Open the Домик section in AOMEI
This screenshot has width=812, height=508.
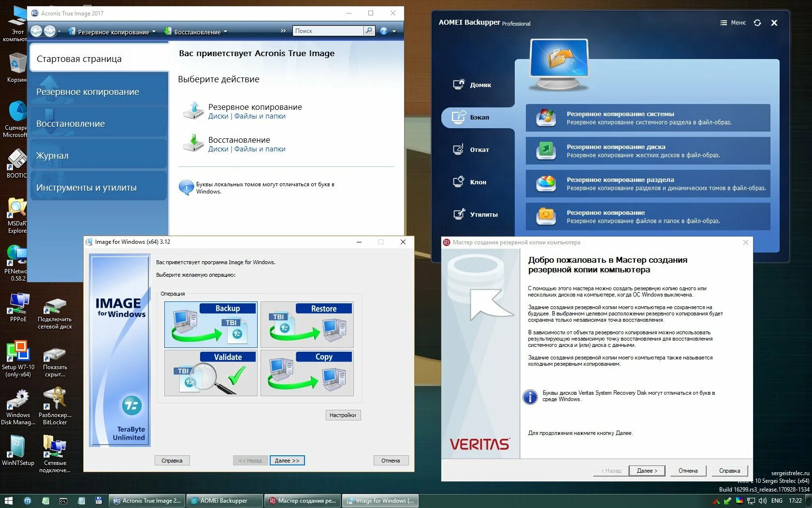pyautogui.click(x=472, y=85)
